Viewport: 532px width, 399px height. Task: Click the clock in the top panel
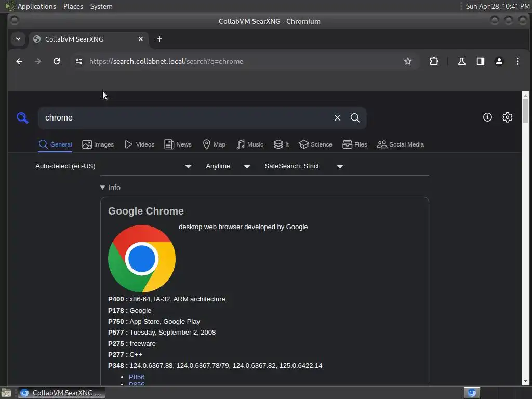coord(497,6)
